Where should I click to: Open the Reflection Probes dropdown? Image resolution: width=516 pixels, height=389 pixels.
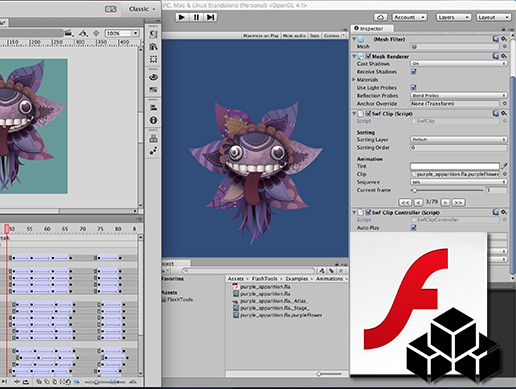coord(459,95)
